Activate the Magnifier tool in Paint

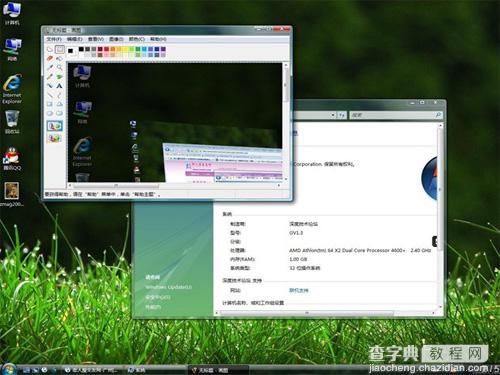click(x=59, y=68)
